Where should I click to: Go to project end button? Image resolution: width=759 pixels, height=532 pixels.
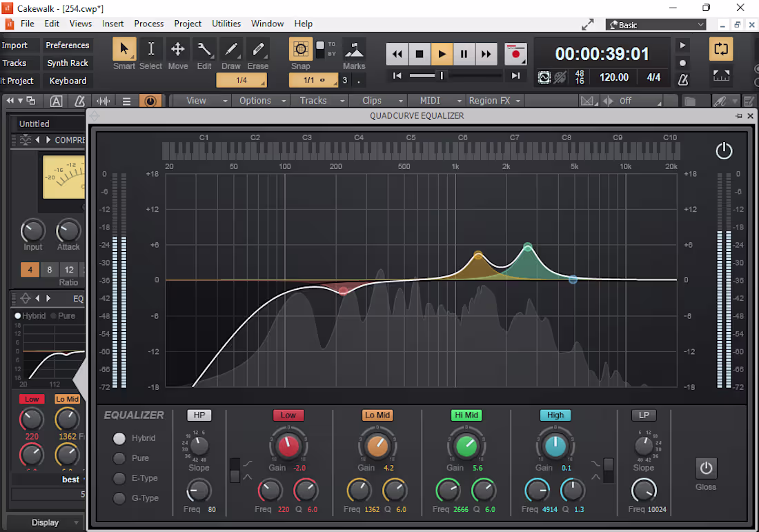click(x=515, y=75)
